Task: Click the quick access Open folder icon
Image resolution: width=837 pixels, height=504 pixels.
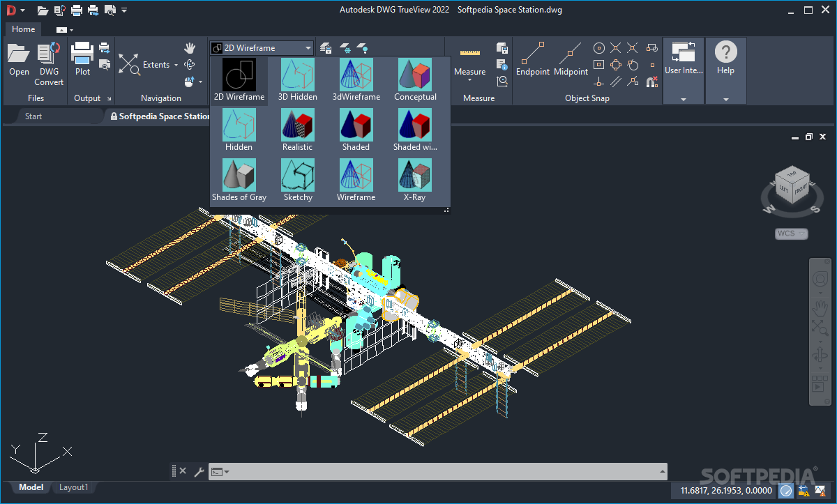Action: (43, 10)
